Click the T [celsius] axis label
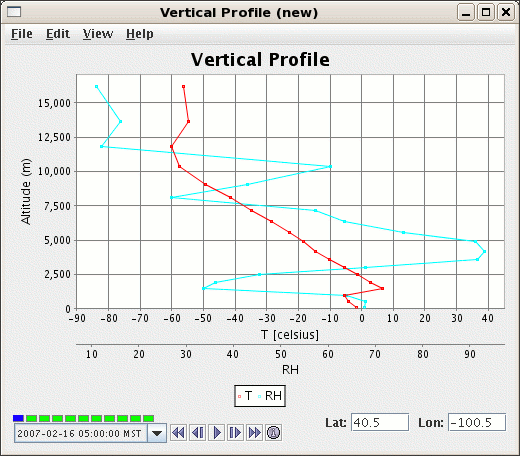520x456 pixels. tap(290, 334)
